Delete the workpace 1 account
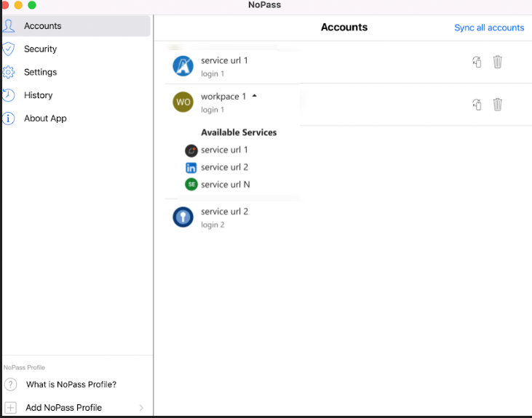Screen dimensions: 532x418 pos(497,105)
